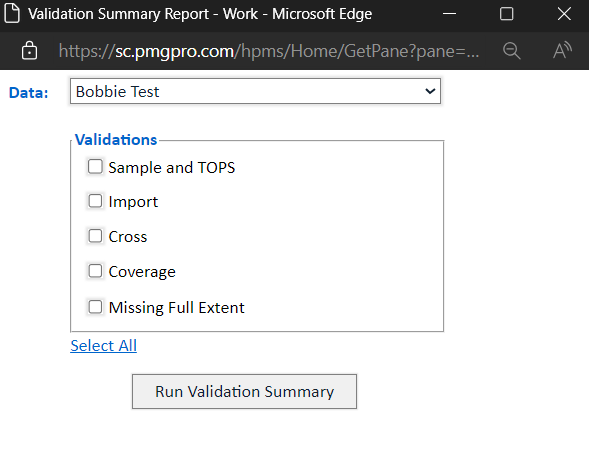Run Validation Summary button

244,392
